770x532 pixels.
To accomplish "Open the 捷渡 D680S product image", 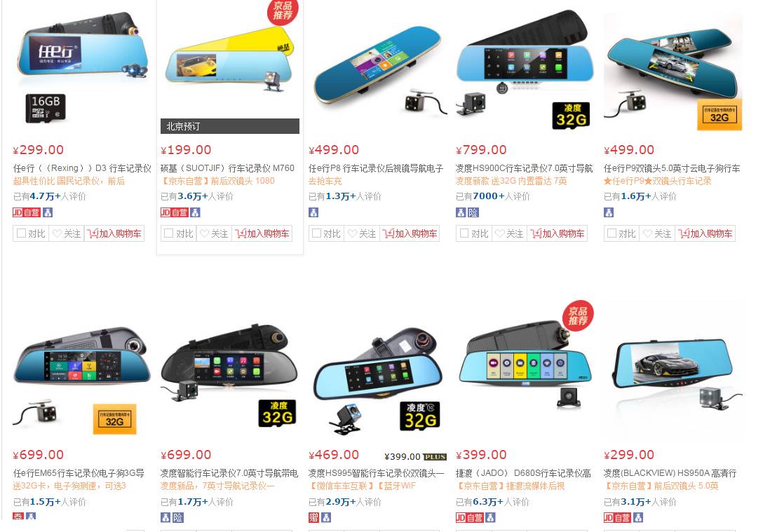I will coord(525,368).
